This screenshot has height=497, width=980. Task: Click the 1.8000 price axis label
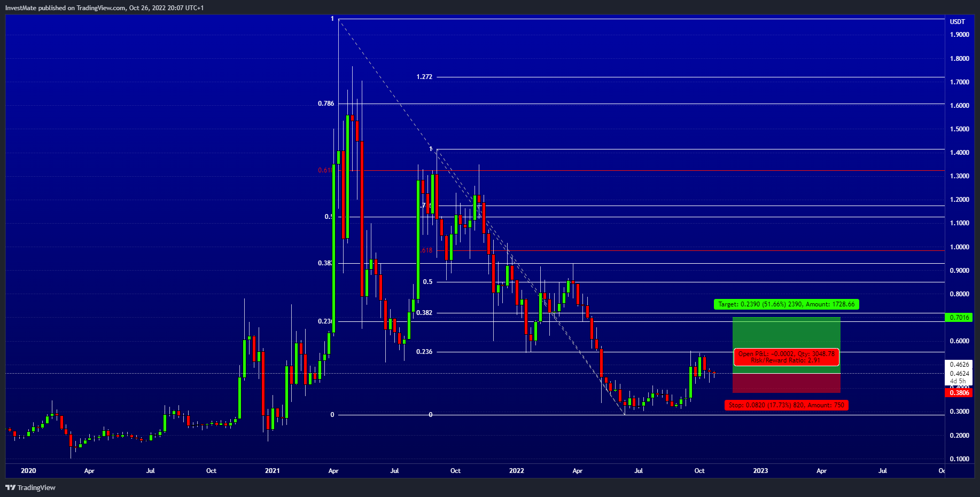point(959,59)
